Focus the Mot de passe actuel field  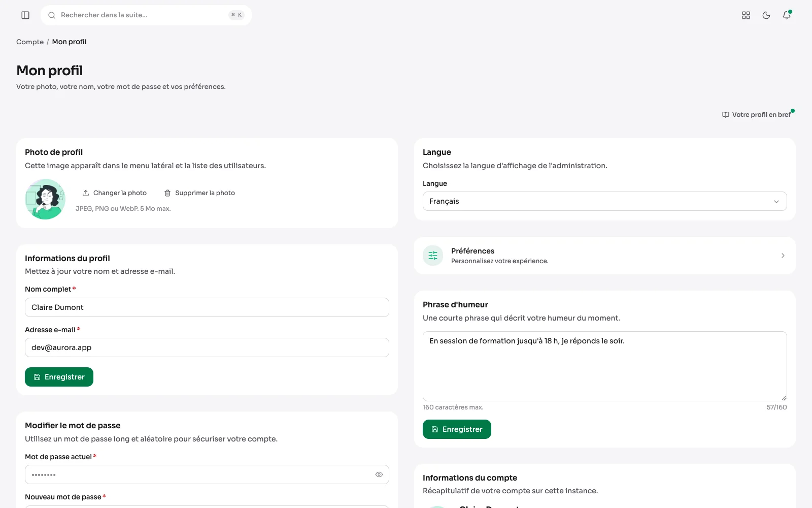pyautogui.click(x=207, y=474)
